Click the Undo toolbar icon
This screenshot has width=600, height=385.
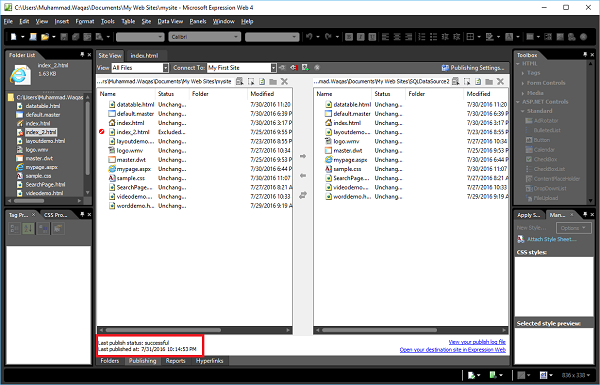309,37
